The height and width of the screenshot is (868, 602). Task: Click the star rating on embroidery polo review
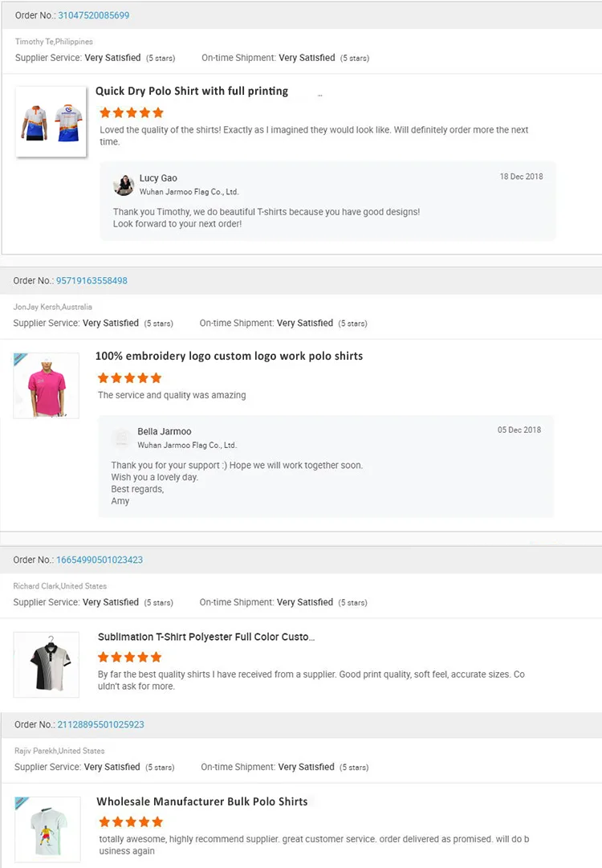(x=130, y=377)
